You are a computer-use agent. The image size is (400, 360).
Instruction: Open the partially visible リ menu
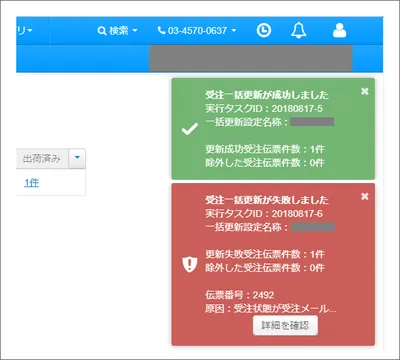click(25, 30)
